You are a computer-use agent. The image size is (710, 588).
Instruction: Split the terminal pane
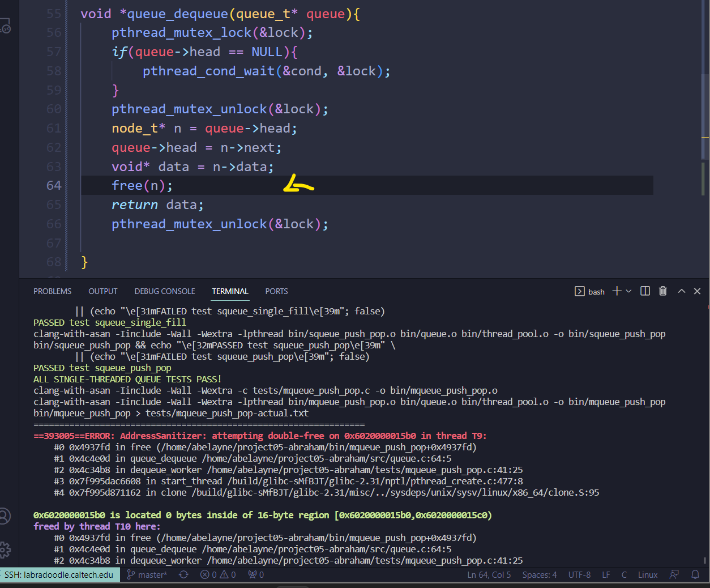tap(645, 291)
